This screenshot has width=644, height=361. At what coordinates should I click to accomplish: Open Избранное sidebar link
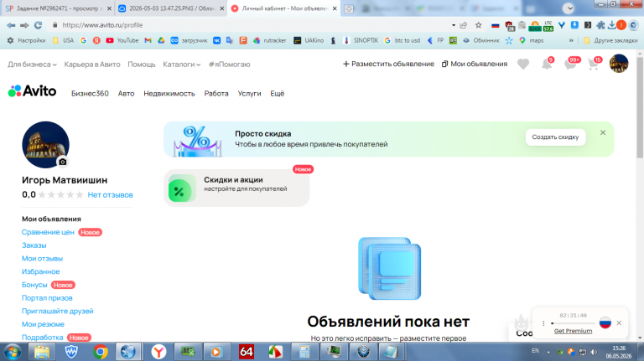point(40,271)
